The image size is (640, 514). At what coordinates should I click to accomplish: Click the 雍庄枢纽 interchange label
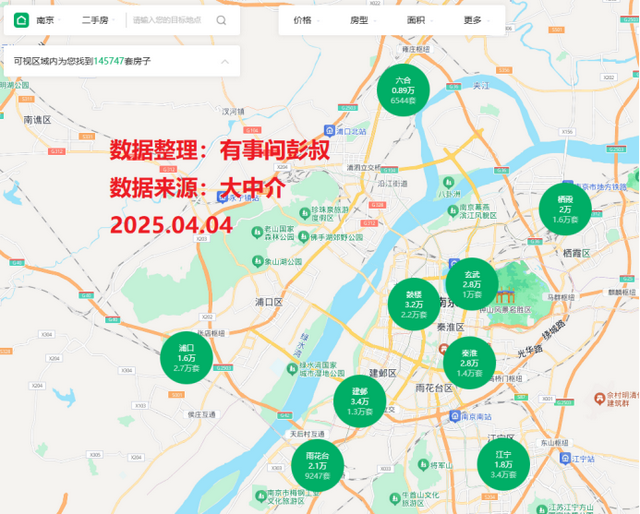(416, 49)
